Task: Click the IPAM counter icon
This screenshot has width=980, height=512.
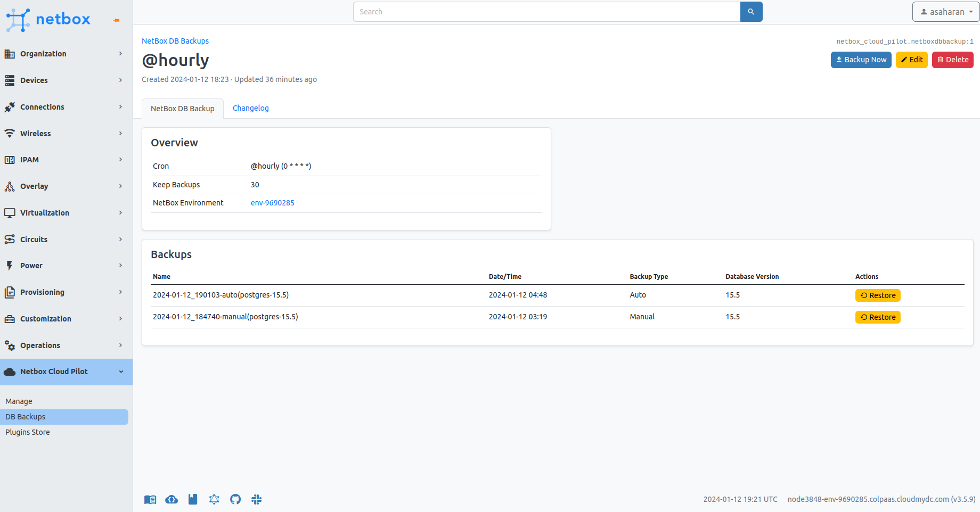Action: coord(10,160)
